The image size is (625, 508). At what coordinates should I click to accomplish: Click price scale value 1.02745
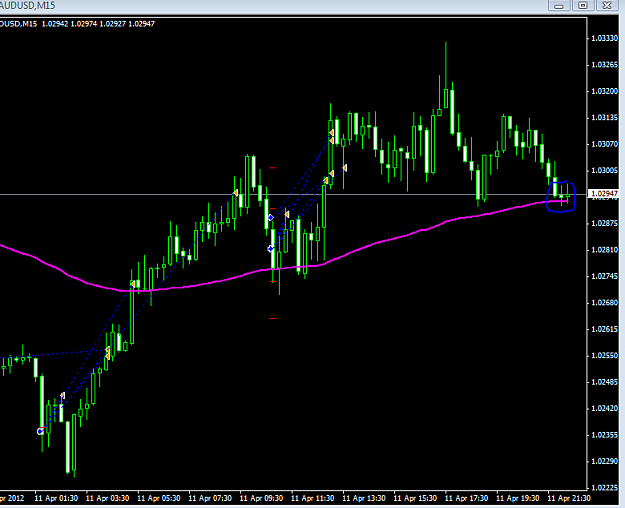pos(604,276)
